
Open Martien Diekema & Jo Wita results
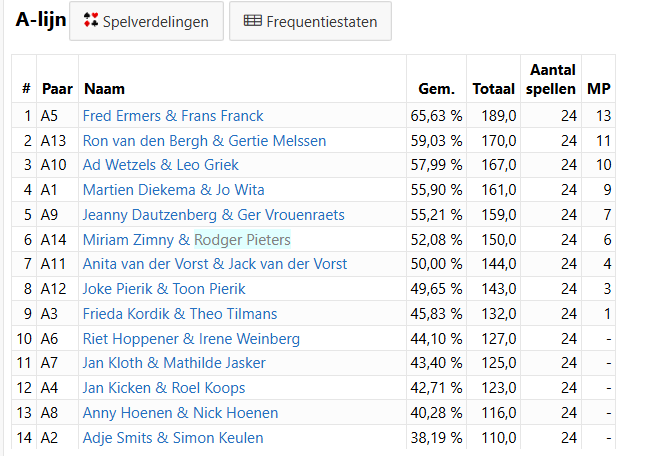click(x=173, y=190)
